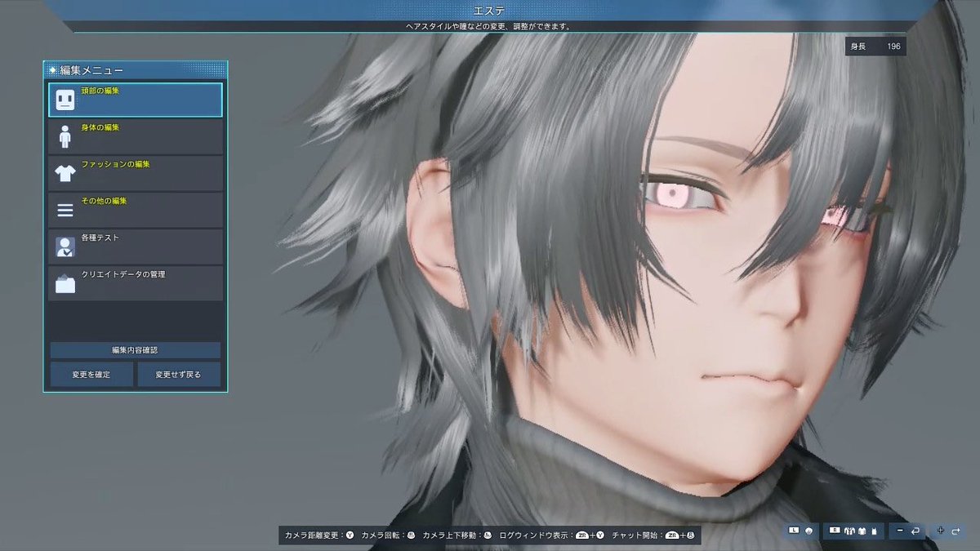Image resolution: width=980 pixels, height=551 pixels.
Task: Click the R button indicator in the bottom bar
Action: pyautogui.click(x=835, y=531)
